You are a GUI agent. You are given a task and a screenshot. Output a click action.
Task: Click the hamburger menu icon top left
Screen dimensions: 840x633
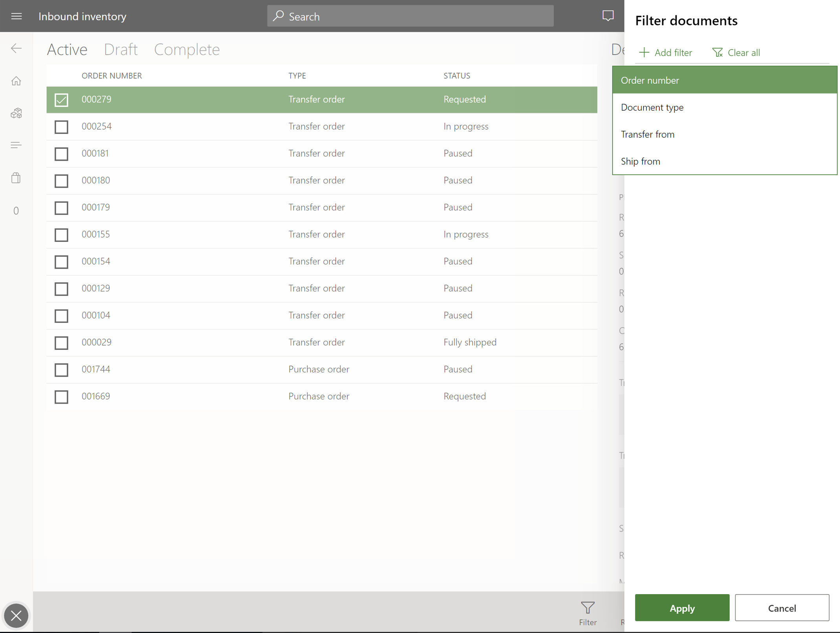[16, 16]
